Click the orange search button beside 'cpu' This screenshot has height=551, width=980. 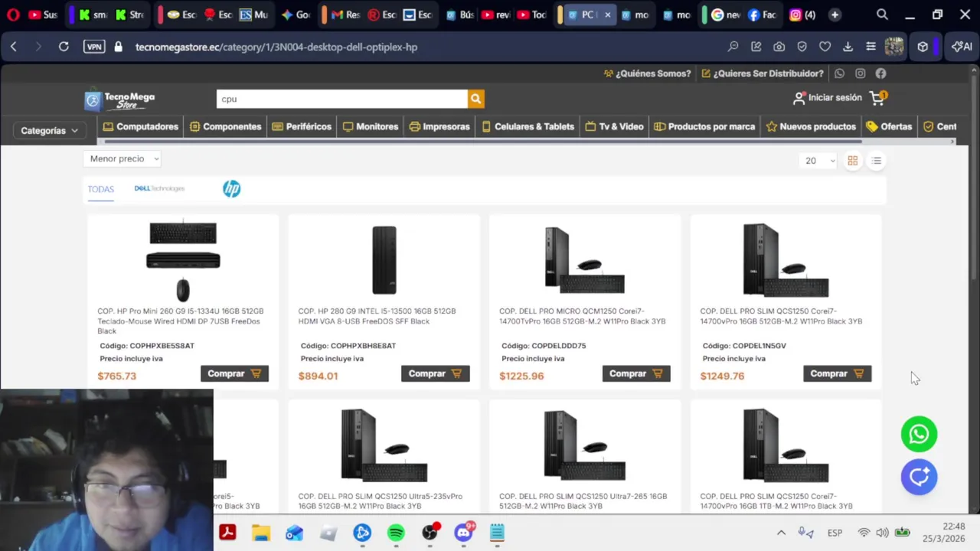[475, 99]
